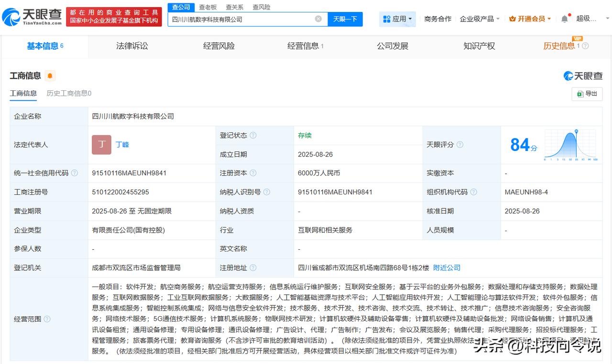Click registration number 510122002455295

click(x=120, y=192)
